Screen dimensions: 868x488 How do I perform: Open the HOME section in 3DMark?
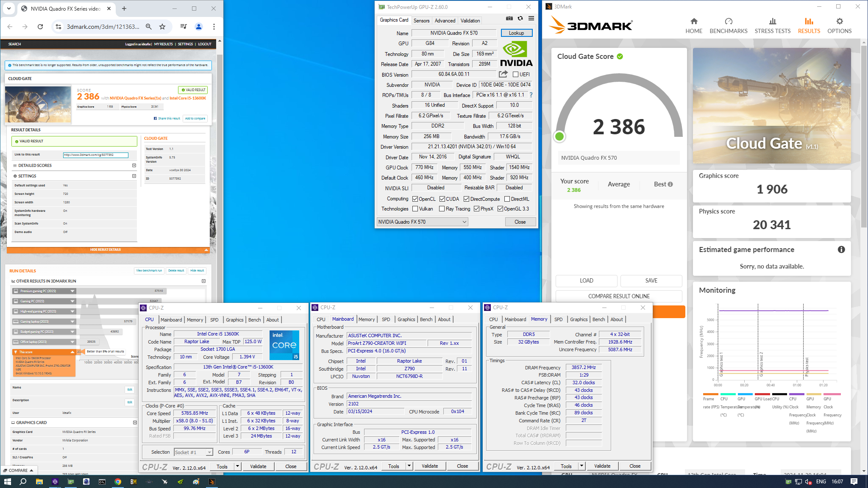point(694,26)
